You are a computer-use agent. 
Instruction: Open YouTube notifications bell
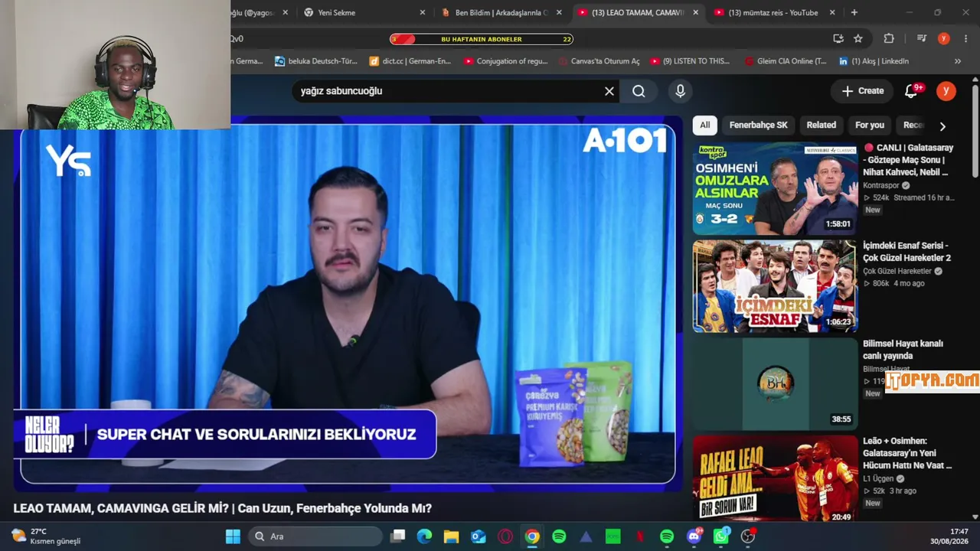point(911,91)
